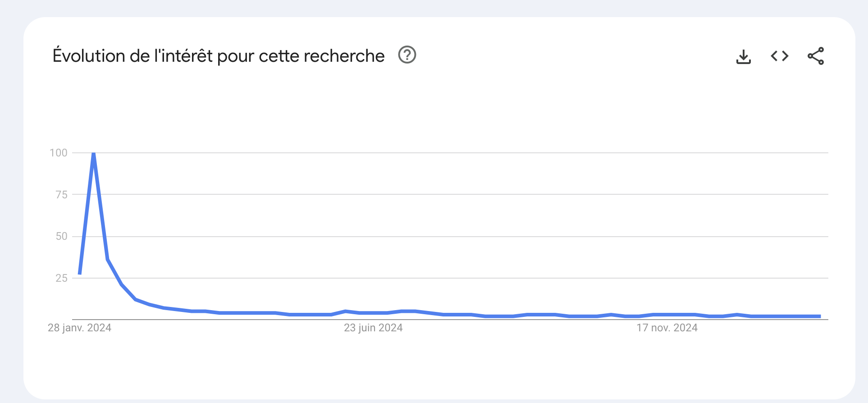This screenshot has height=403, width=868.
Task: Open the help question mark icon
Action: pos(407,55)
